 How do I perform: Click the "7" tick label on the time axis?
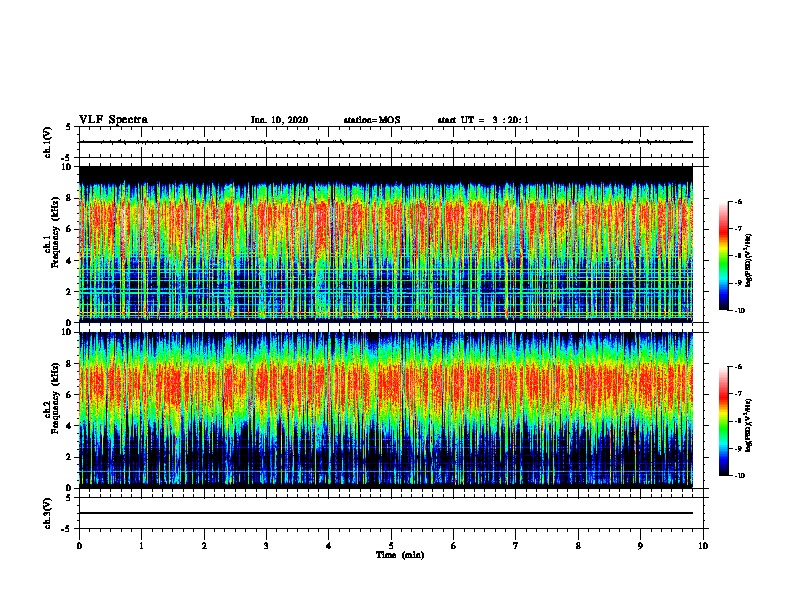tap(516, 546)
